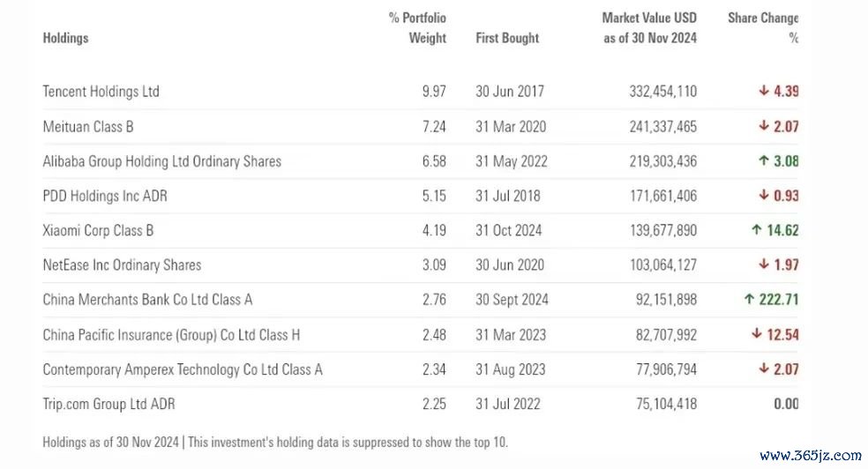Image resolution: width=868 pixels, height=469 pixels.
Task: Sort by the Holdings column header
Action: pyautogui.click(x=65, y=38)
